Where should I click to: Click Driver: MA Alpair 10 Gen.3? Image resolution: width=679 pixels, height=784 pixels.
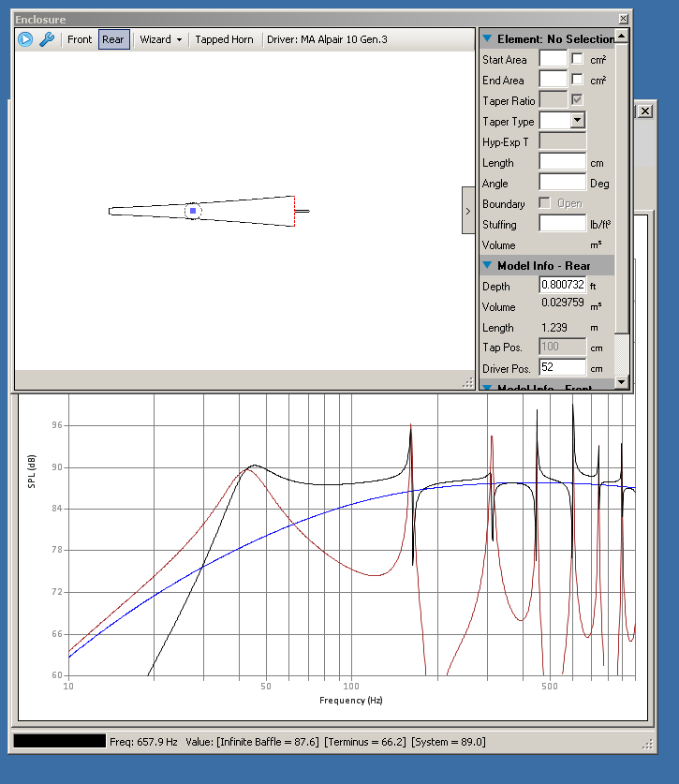(327, 39)
